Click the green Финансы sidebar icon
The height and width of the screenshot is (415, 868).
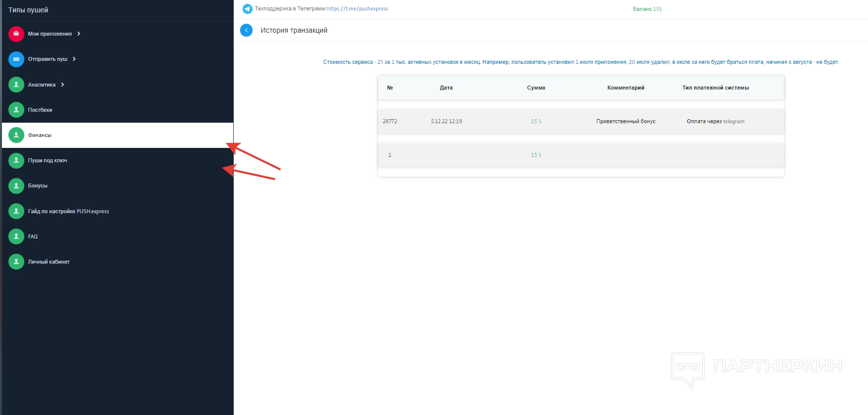tap(16, 135)
